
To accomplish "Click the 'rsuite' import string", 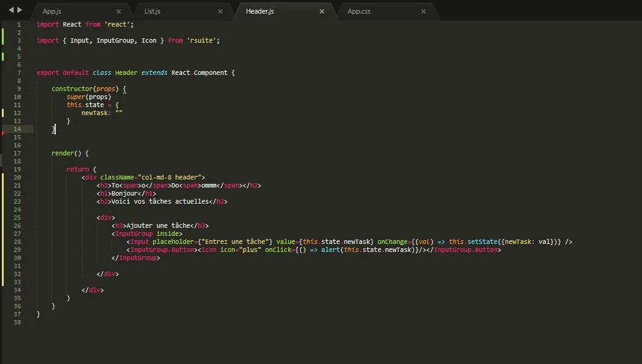I will pos(201,40).
